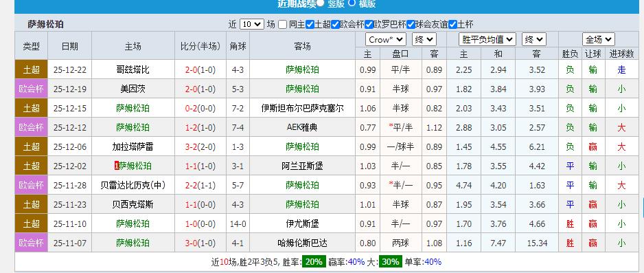
Task: Click the 2-2(1-1) score link
Action: [200, 186]
